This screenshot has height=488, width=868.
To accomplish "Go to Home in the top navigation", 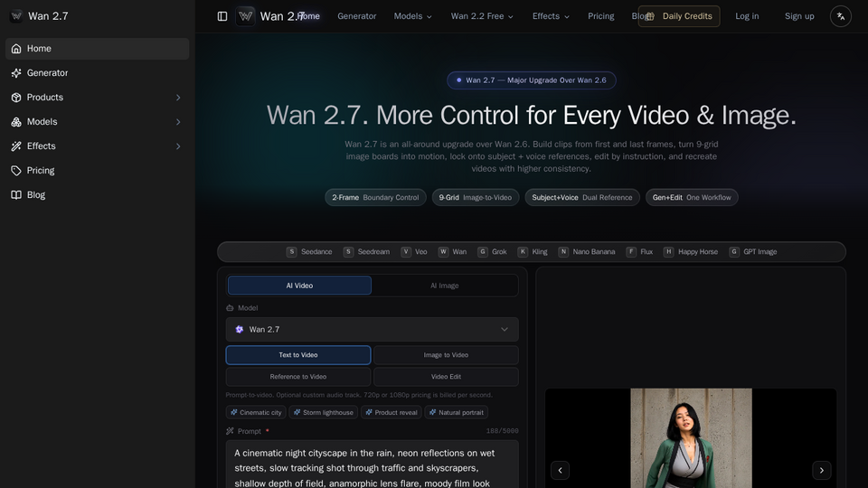I will click(x=309, y=16).
